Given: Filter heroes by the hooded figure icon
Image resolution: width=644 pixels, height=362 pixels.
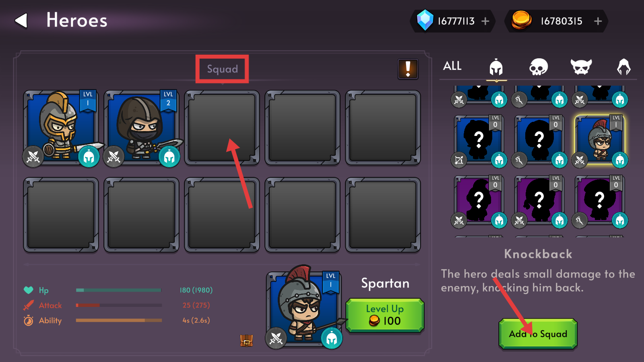Looking at the screenshot, I should tap(623, 67).
